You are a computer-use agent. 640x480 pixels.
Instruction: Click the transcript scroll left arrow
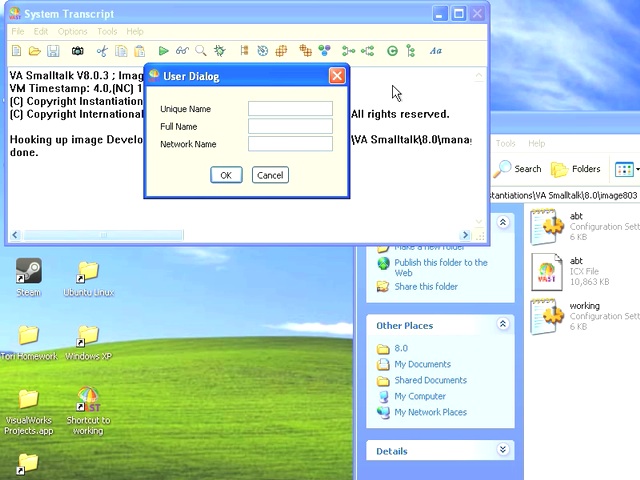pos(15,235)
